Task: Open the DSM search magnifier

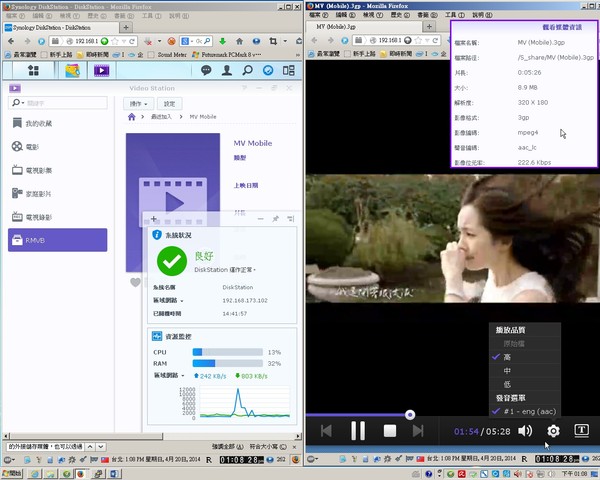Action: pyautogui.click(x=246, y=71)
